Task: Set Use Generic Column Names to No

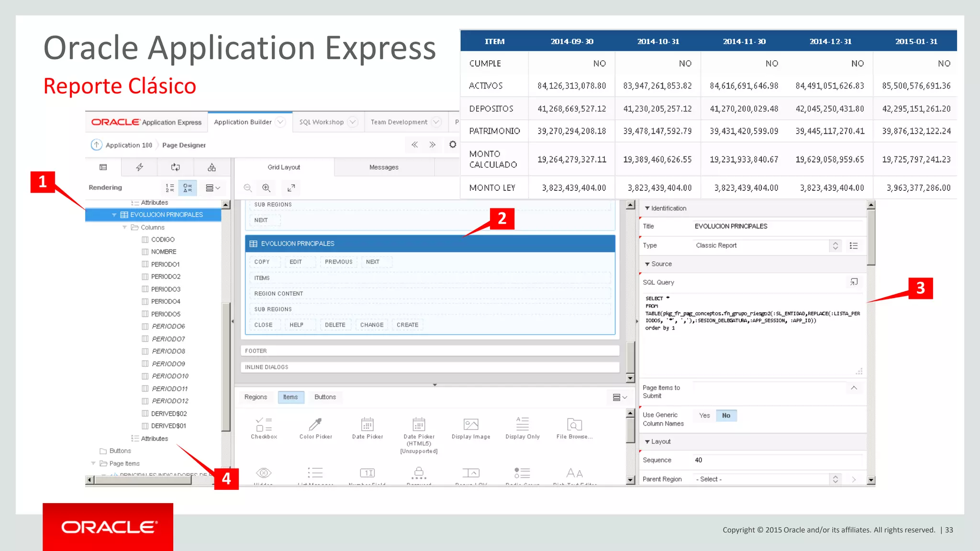Action: 726,415
